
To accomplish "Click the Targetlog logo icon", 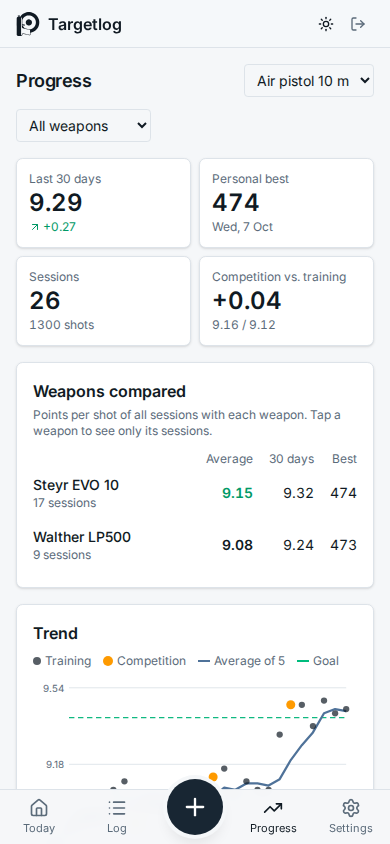I will (x=28, y=24).
